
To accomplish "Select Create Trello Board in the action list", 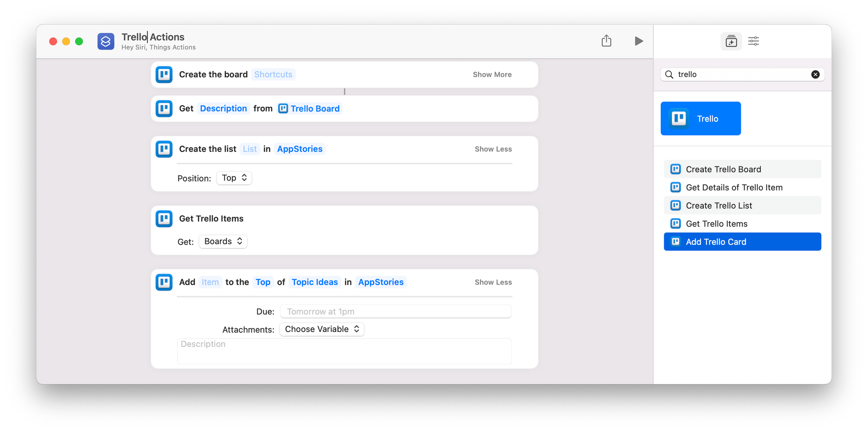I will [742, 169].
